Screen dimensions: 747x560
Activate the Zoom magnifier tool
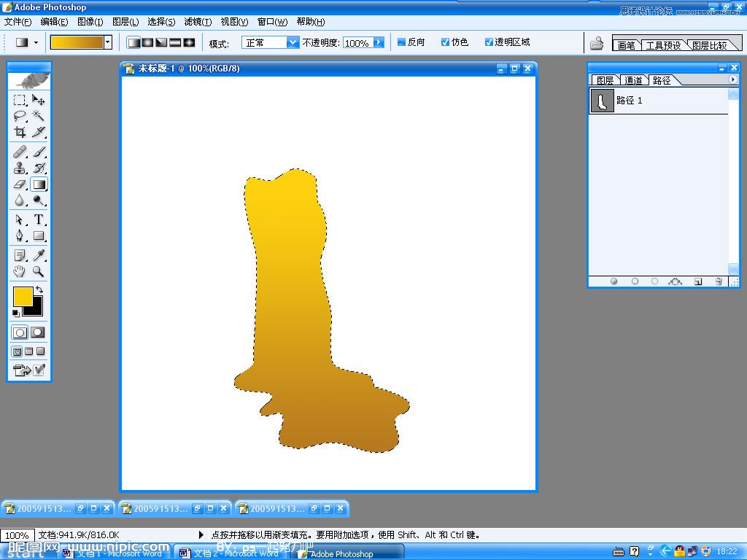click(x=39, y=271)
